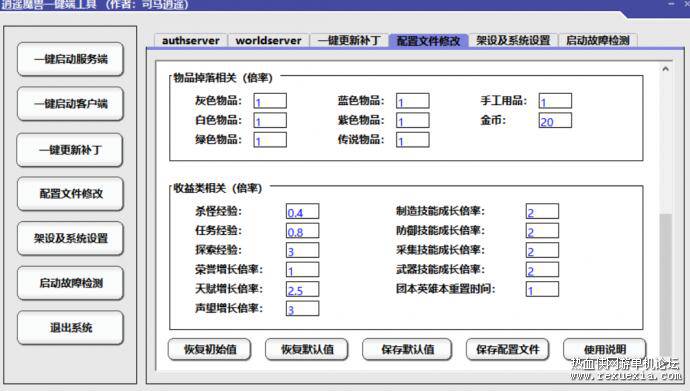The image size is (690, 391).
Task: Click the 团本英雄本重置时间 input field
Action: click(x=542, y=289)
